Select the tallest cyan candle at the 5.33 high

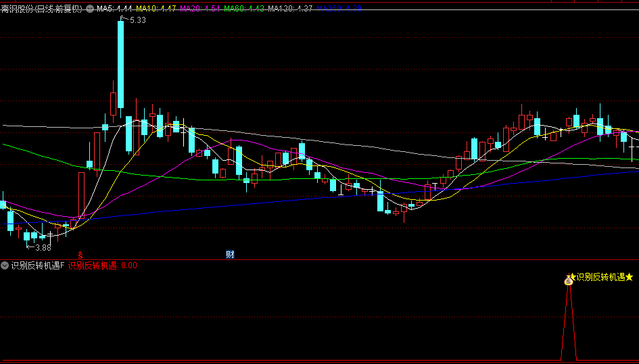pyautogui.click(x=120, y=64)
